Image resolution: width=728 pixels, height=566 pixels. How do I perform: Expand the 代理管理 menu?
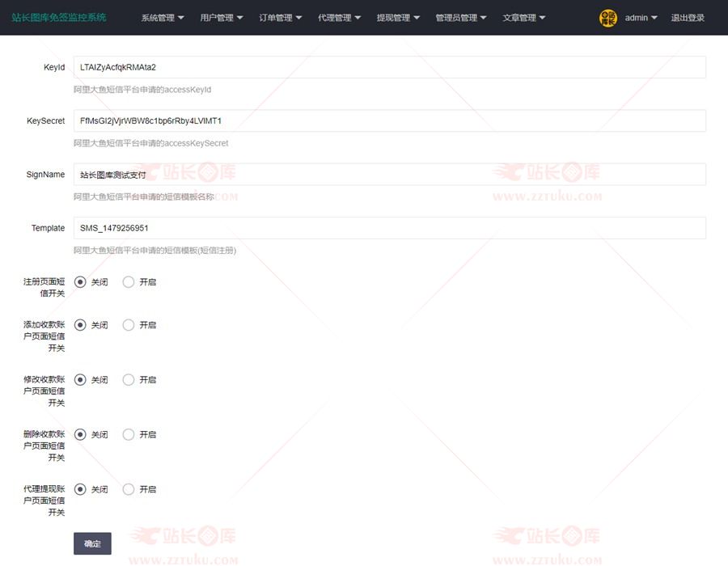coord(339,18)
